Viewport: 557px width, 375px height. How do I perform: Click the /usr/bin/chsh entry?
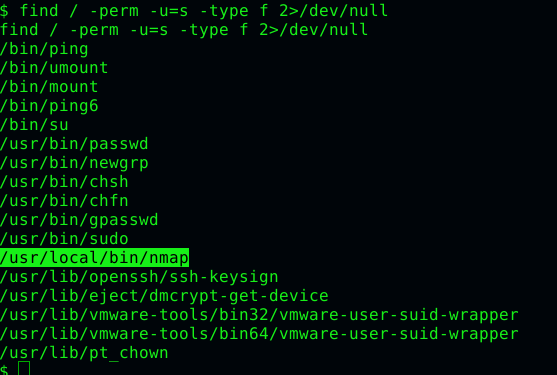(64, 182)
